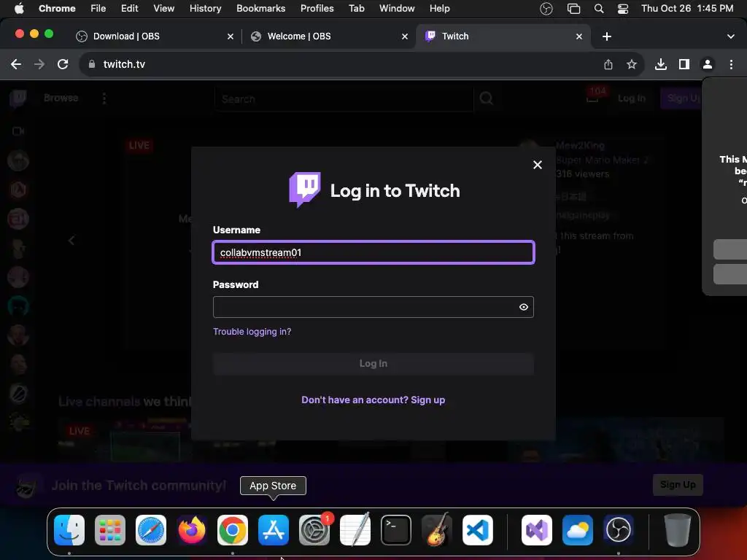Close the Download | OBS tab
Screen dimensions: 747x560
(231, 36)
